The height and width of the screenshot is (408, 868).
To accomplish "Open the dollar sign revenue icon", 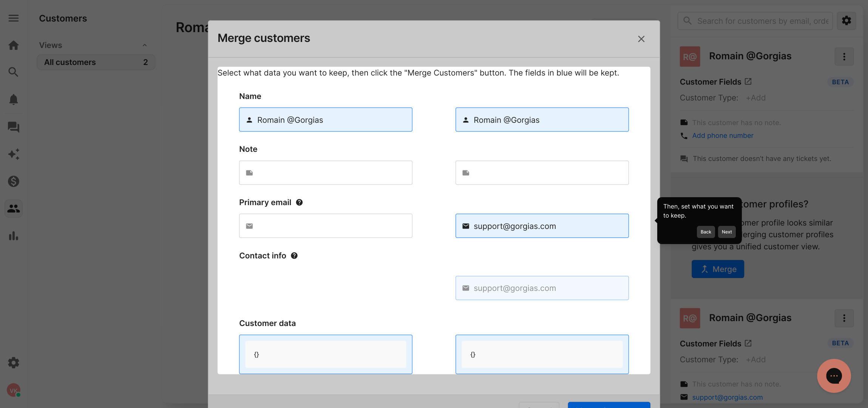I will (14, 181).
